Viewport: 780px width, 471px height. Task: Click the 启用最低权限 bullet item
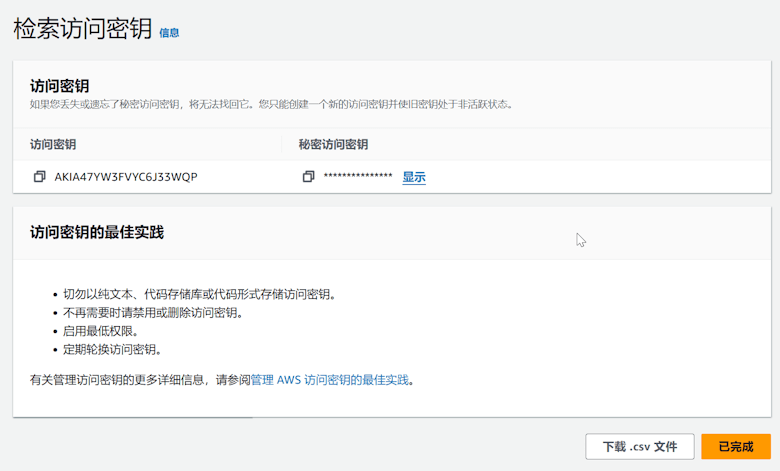(100, 331)
